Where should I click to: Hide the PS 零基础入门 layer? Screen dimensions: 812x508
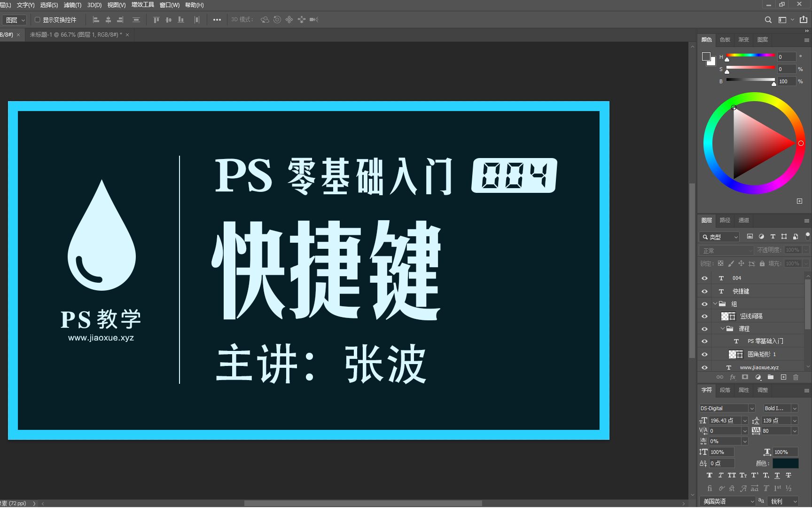[704, 341]
